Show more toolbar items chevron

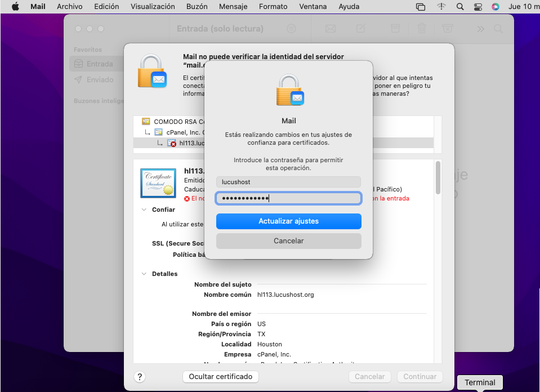point(480,29)
